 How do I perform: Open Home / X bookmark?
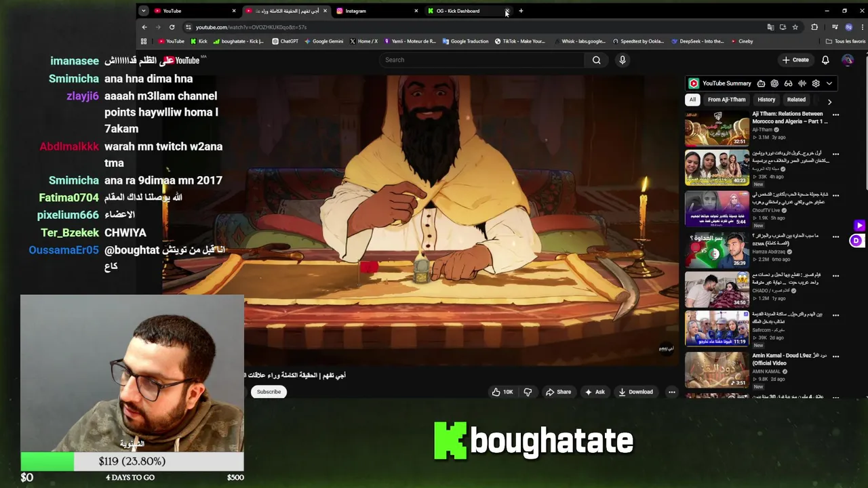click(x=364, y=41)
